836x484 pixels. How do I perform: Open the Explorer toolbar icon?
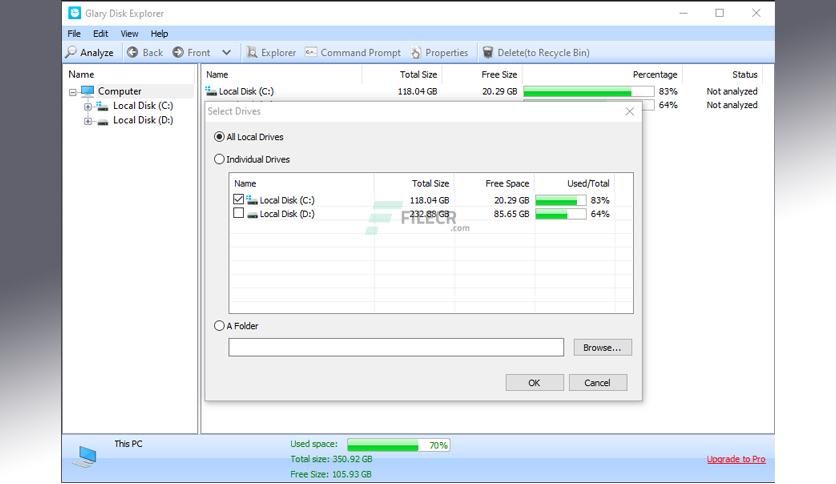[252, 52]
